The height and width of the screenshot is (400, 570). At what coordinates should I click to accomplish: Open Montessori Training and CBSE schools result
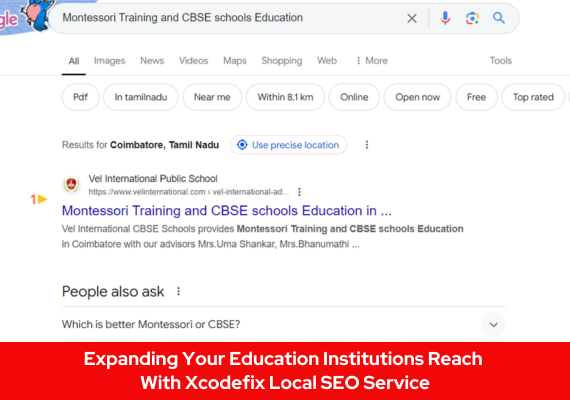pyautogui.click(x=227, y=211)
